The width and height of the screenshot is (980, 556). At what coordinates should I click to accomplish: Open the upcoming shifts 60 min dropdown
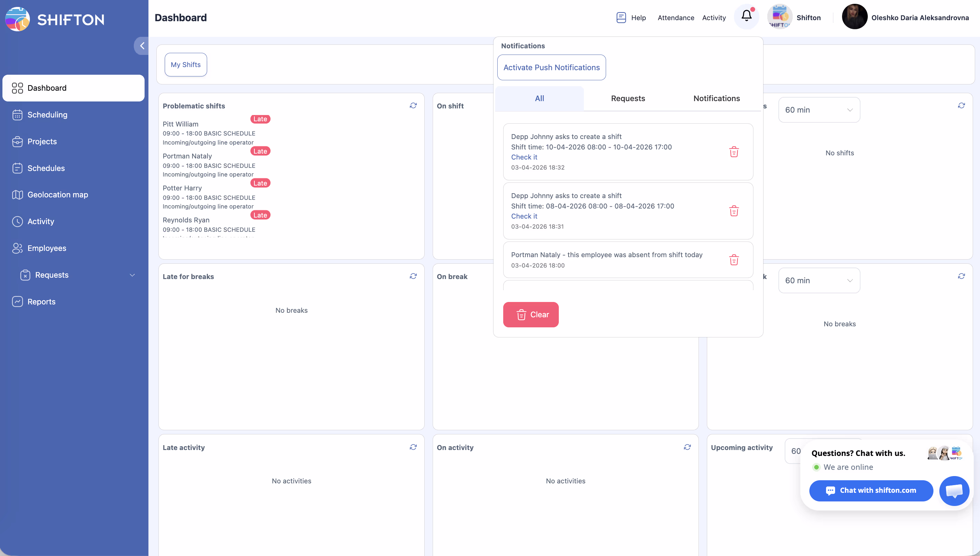click(x=819, y=110)
